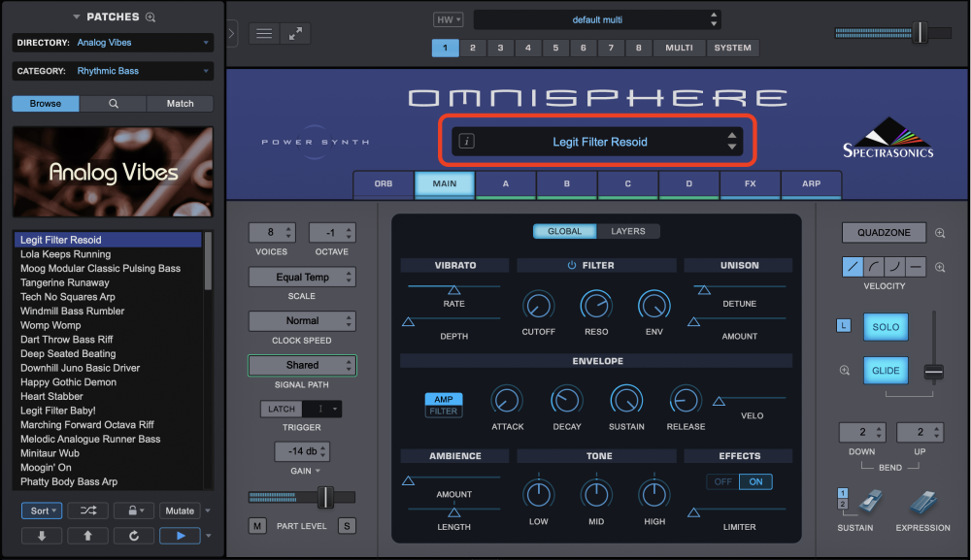Click the sustain pedal icon
The width and height of the screenshot is (971, 560).
click(x=869, y=502)
